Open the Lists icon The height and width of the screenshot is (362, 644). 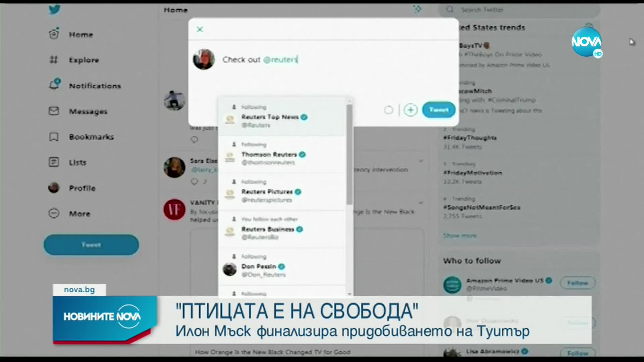[x=54, y=162]
